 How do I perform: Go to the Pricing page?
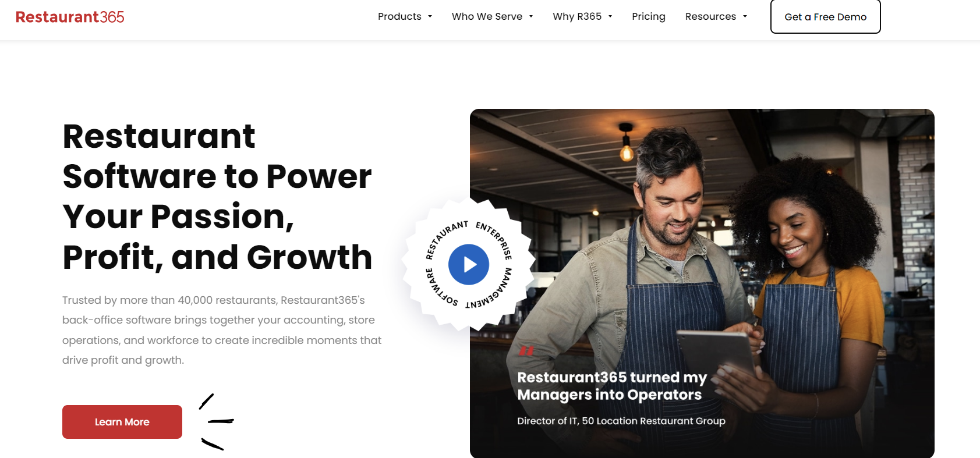pyautogui.click(x=649, y=16)
